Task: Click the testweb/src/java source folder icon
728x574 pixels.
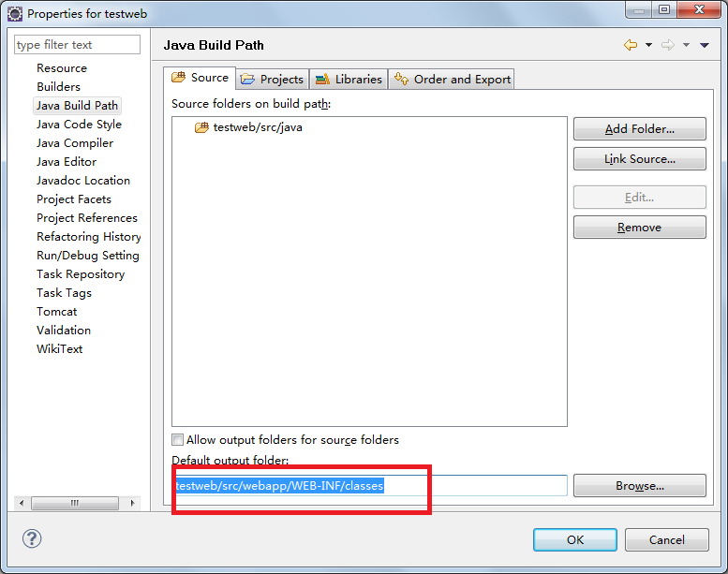Action: tap(201, 127)
